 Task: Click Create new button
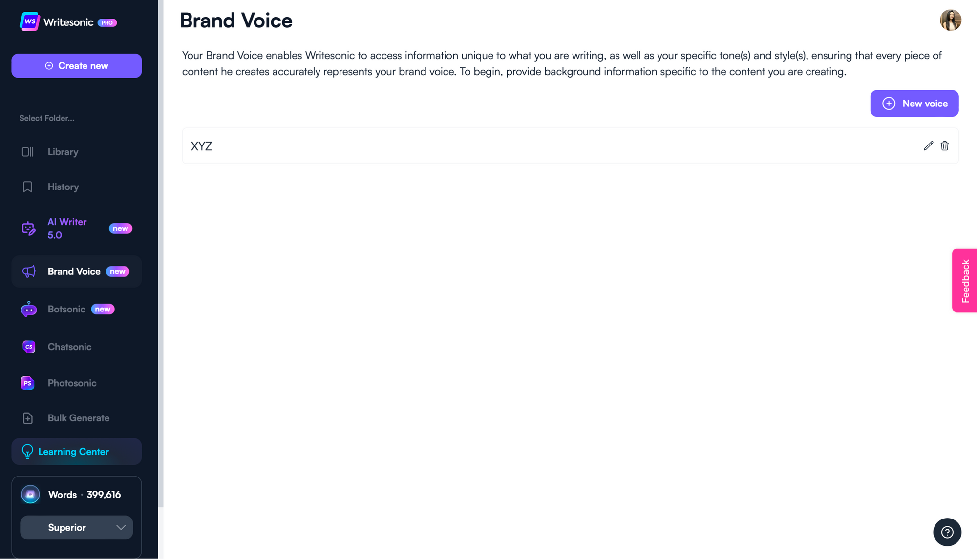coord(77,66)
